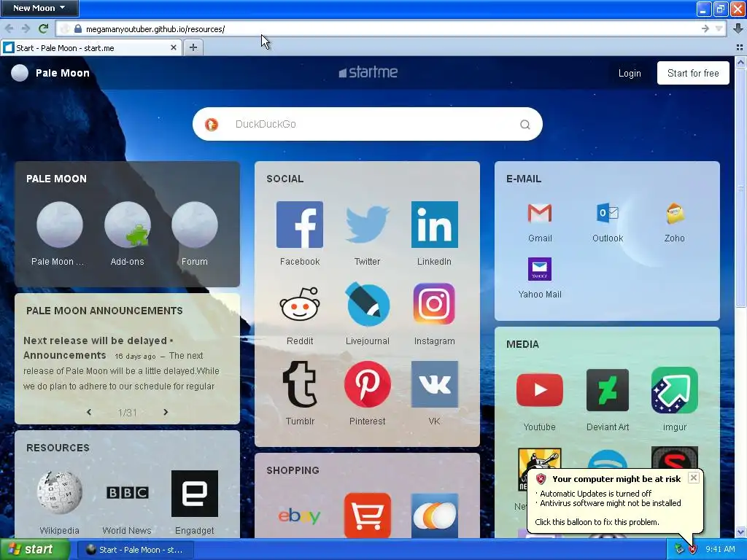Show next announcement with right chevron
747x560 pixels.
tap(166, 412)
